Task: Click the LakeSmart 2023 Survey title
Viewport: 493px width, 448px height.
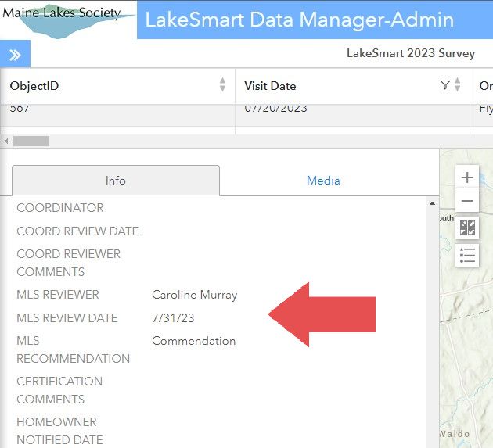Action: (x=410, y=54)
